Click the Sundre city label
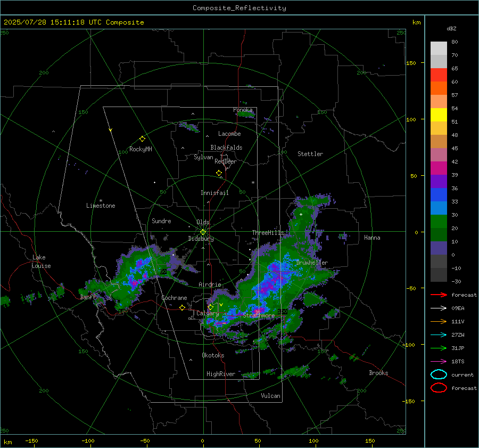 point(161,221)
